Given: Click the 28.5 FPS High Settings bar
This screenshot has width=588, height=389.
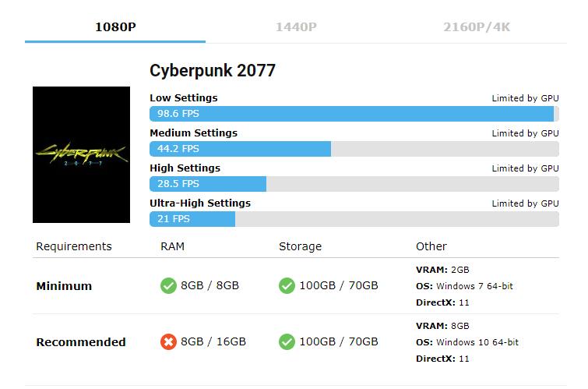Looking at the screenshot, I should (x=354, y=184).
